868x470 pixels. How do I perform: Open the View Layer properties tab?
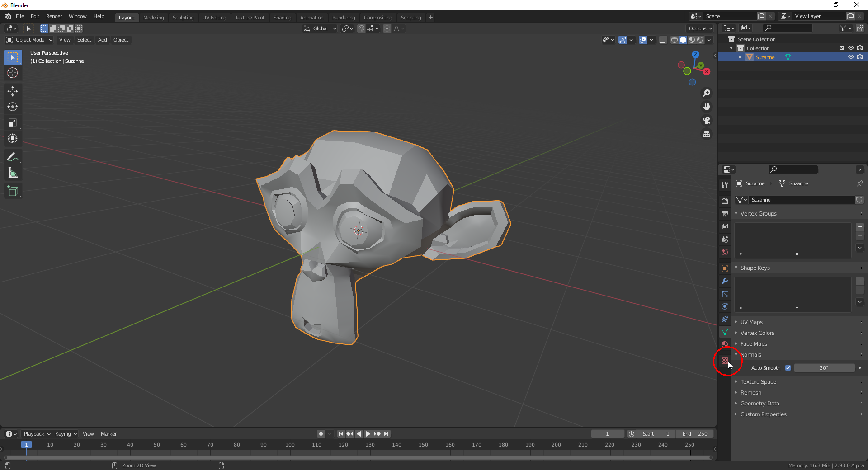(x=725, y=226)
